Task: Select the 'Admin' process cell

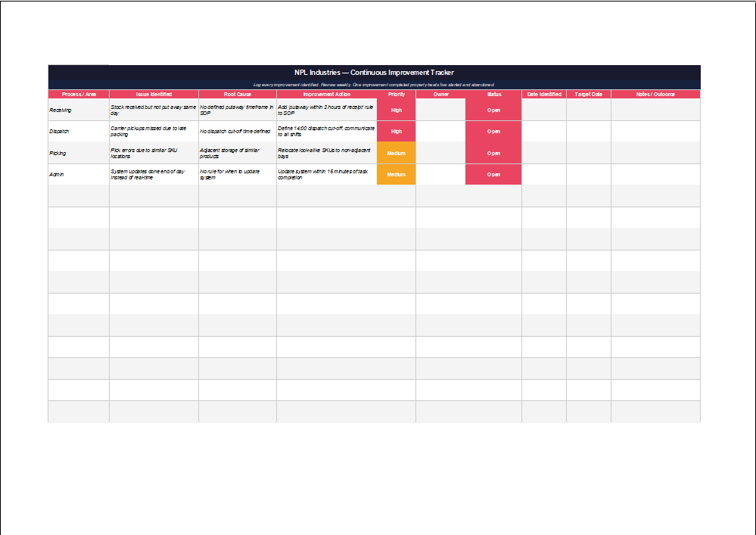Action: [x=79, y=175]
